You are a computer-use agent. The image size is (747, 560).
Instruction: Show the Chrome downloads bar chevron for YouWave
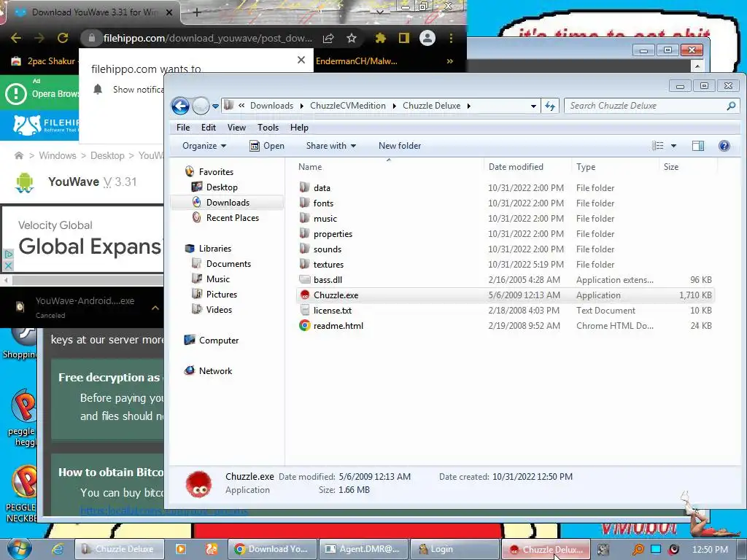tap(155, 308)
